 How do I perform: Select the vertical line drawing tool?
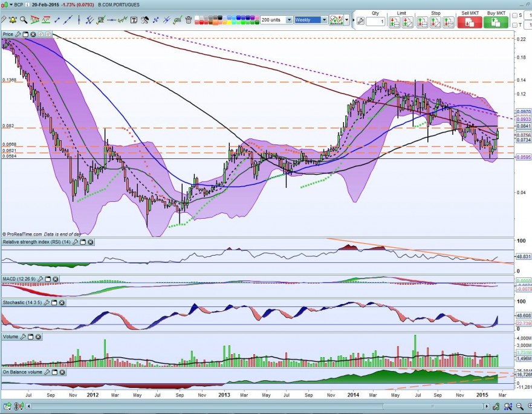[79, 20]
